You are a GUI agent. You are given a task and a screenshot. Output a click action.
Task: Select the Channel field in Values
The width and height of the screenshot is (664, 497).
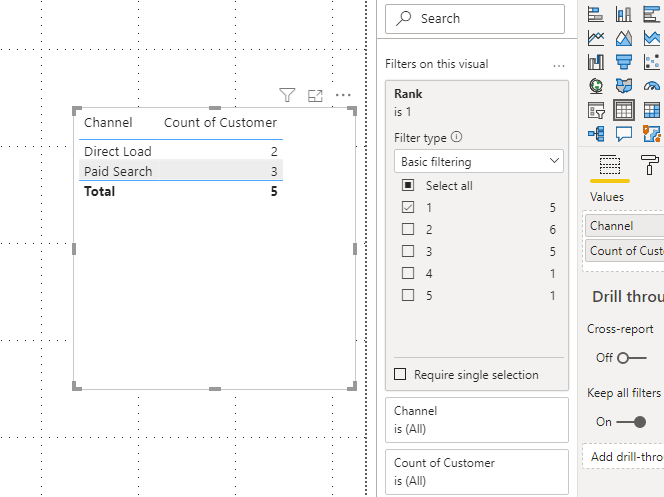point(625,226)
